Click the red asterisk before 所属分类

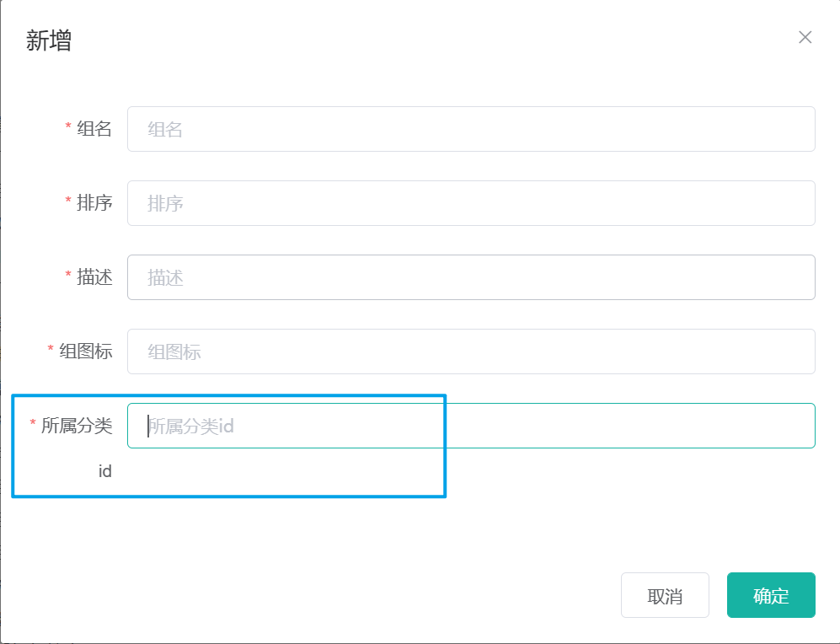coord(33,424)
